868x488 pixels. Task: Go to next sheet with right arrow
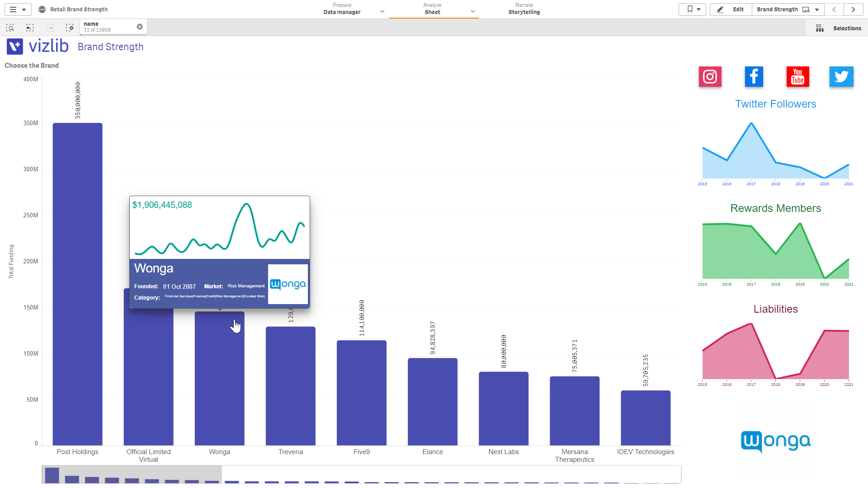(x=854, y=9)
